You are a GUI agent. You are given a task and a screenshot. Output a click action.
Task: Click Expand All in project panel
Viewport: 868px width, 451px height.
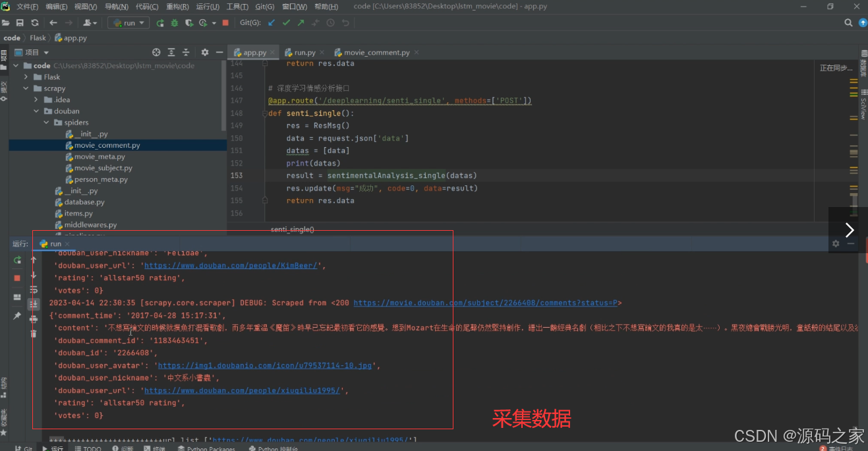(x=171, y=52)
